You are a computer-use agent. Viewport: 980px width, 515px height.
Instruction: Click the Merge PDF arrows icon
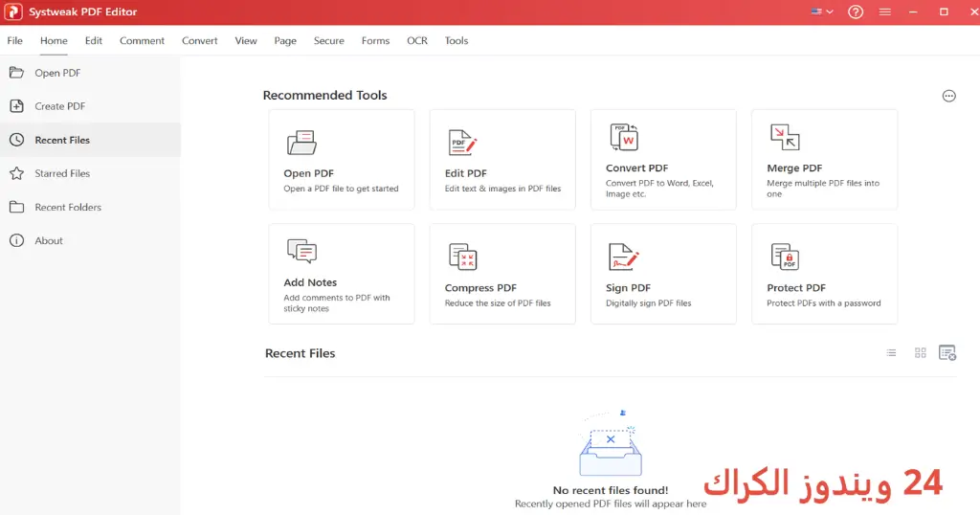pyautogui.click(x=785, y=137)
